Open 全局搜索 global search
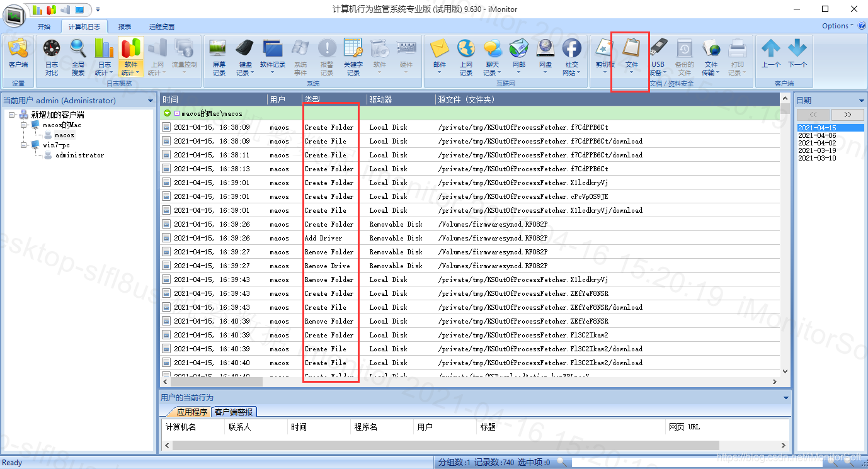This screenshot has height=469, width=868. [x=78, y=57]
